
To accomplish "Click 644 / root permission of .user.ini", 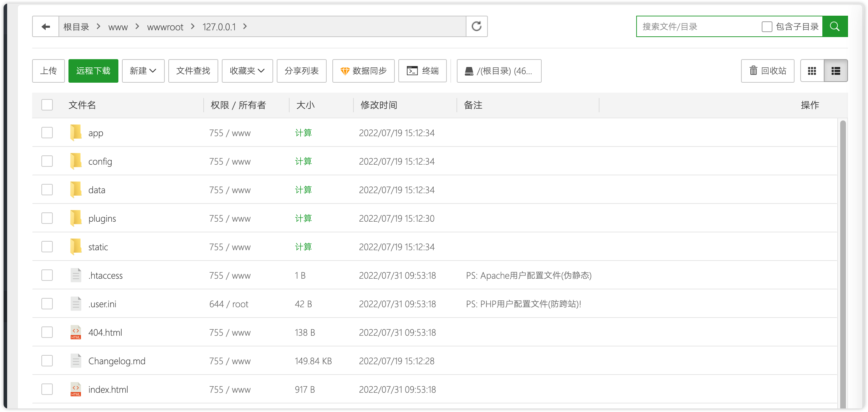I will click(229, 304).
